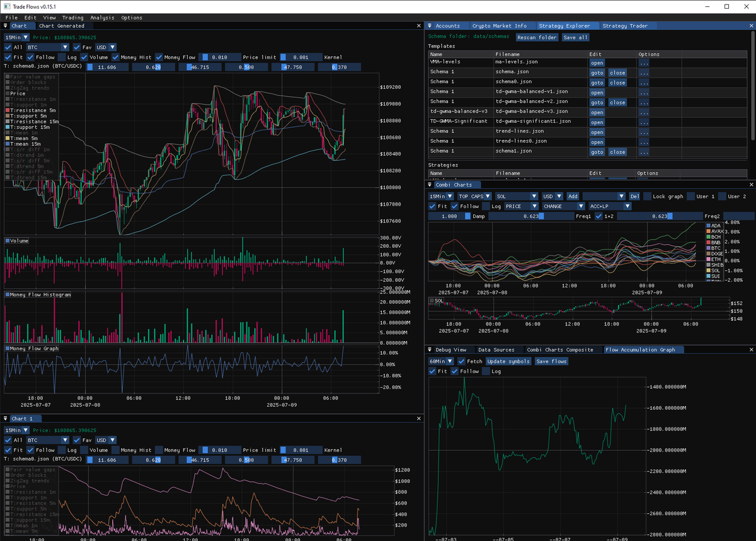Click the Debug View dock triangle icon
756x541 pixels.
430,349
